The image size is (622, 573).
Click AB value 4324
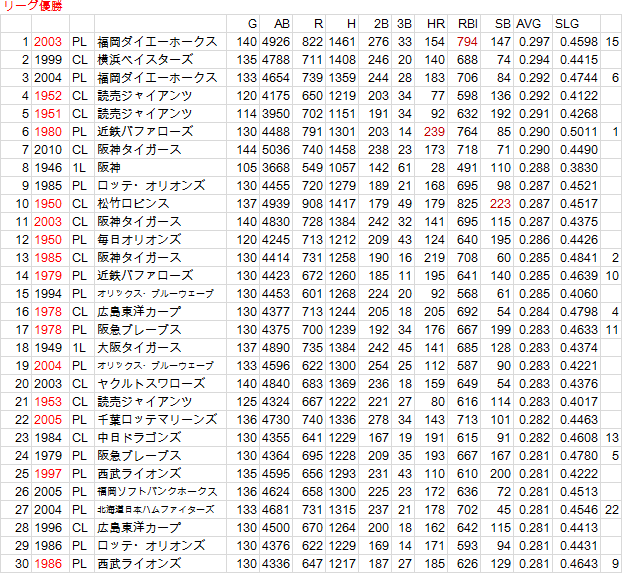(x=276, y=402)
